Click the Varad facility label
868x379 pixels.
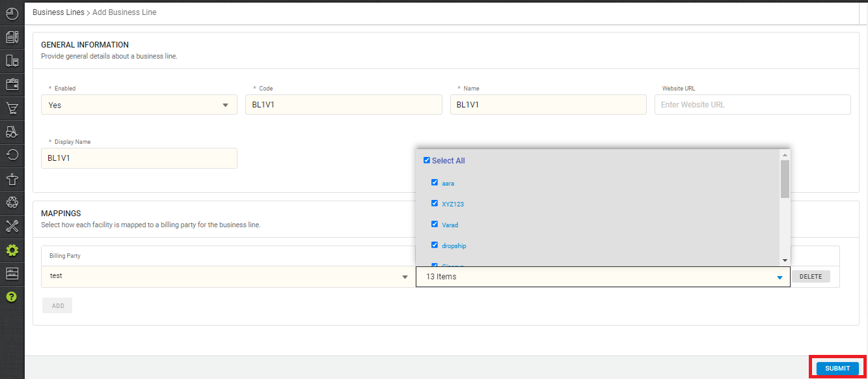[x=450, y=225]
